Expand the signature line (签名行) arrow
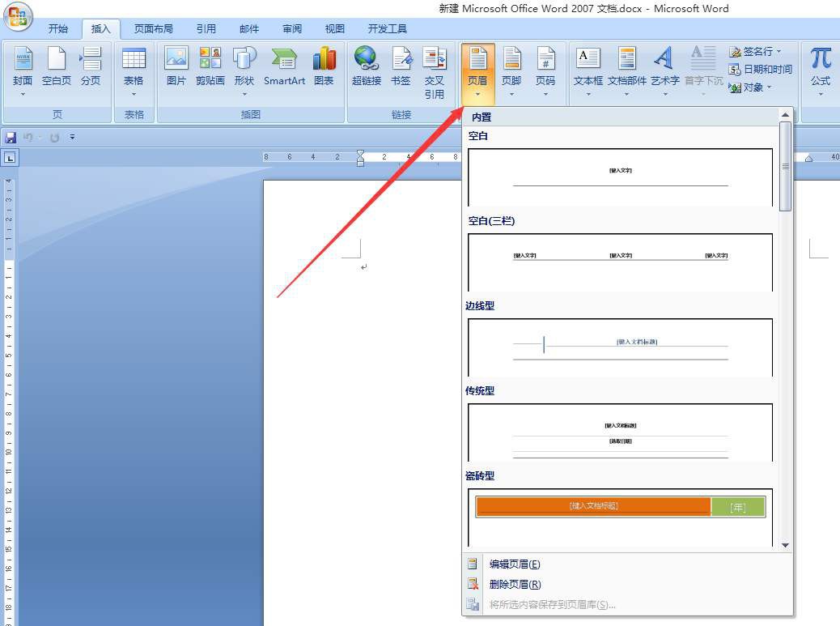The width and height of the screenshot is (840, 626). click(x=779, y=52)
